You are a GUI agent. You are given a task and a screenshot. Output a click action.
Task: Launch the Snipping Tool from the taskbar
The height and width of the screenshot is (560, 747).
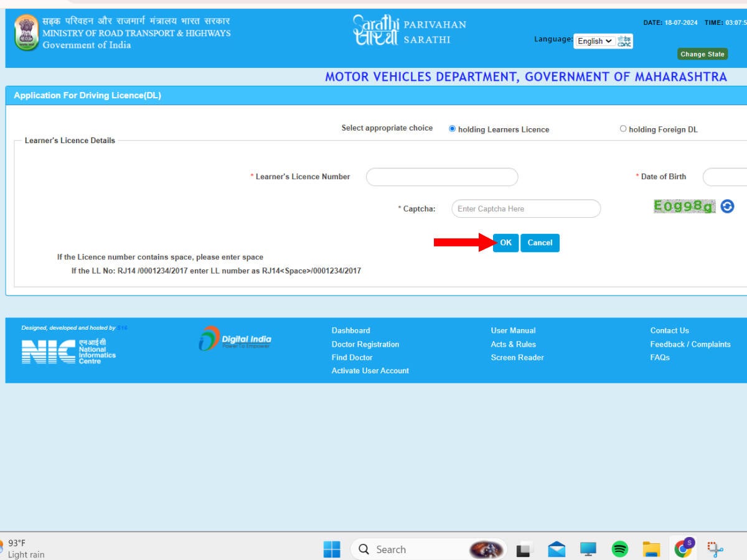(715, 549)
